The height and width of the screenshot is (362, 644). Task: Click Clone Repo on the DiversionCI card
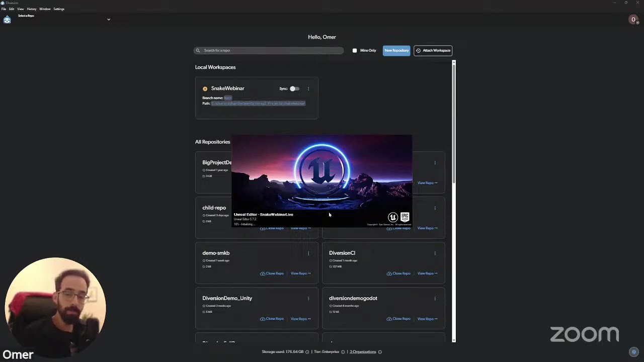398,274
